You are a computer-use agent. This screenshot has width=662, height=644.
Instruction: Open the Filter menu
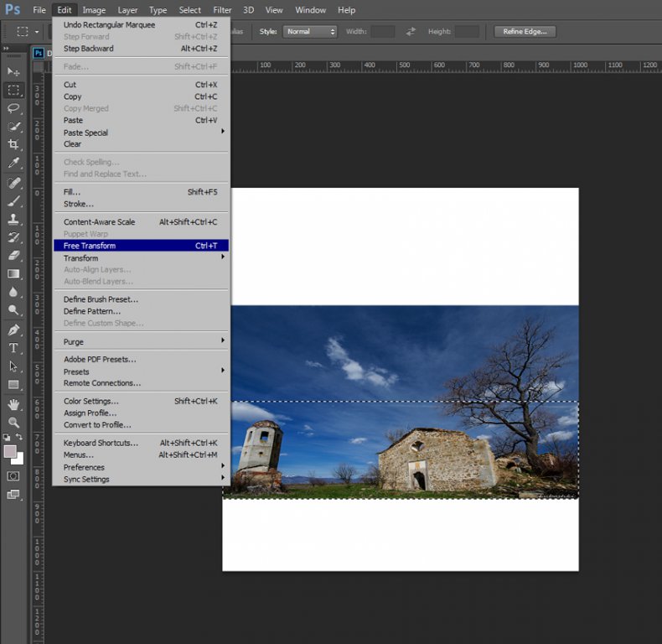click(x=222, y=10)
